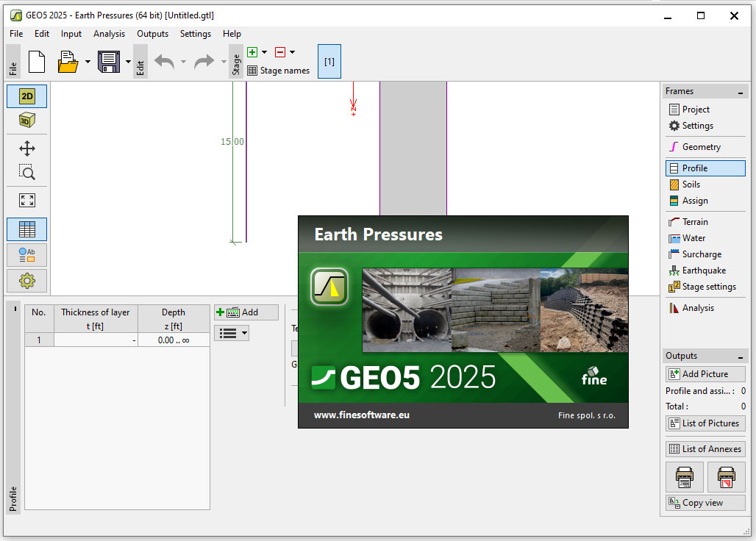Viewport: 756px width, 541px height.
Task: Switch to 3D view mode
Action: click(x=27, y=121)
